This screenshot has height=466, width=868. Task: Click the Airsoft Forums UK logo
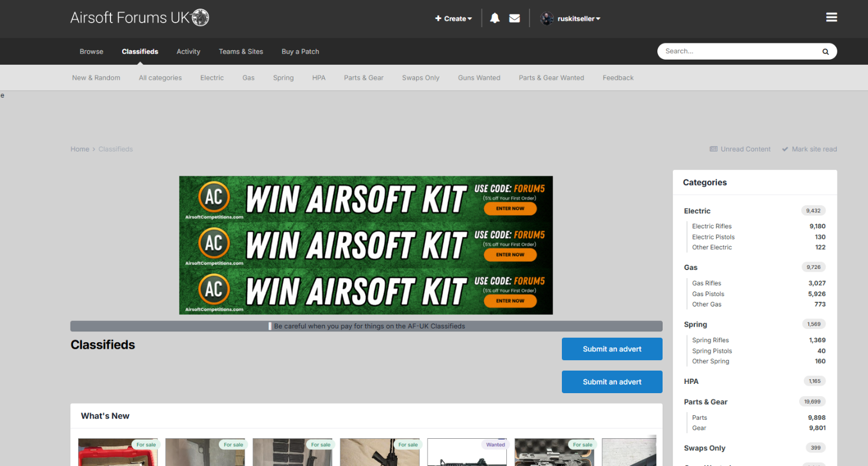point(139,18)
